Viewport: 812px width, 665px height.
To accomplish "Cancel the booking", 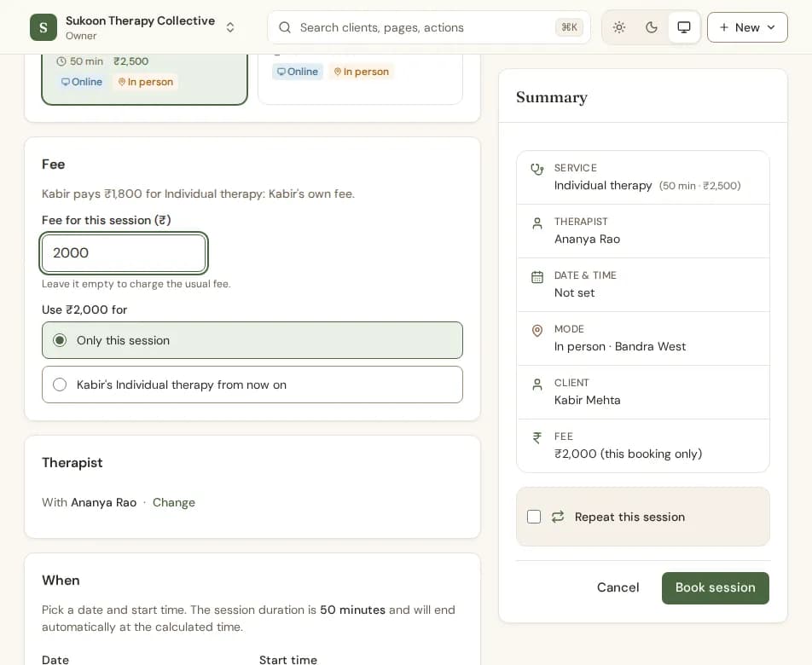I will tap(618, 587).
